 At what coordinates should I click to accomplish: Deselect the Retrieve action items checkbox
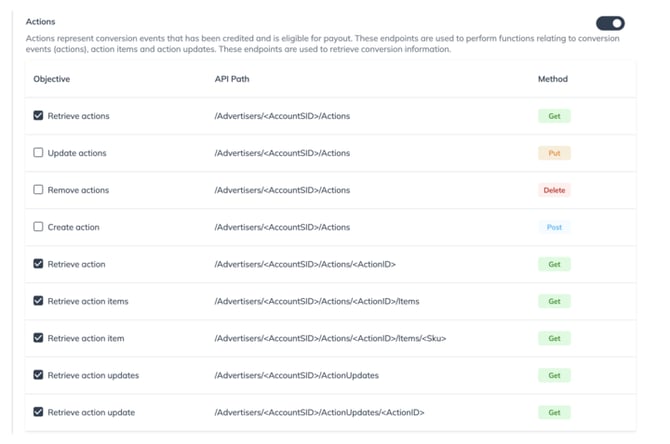[x=38, y=301]
